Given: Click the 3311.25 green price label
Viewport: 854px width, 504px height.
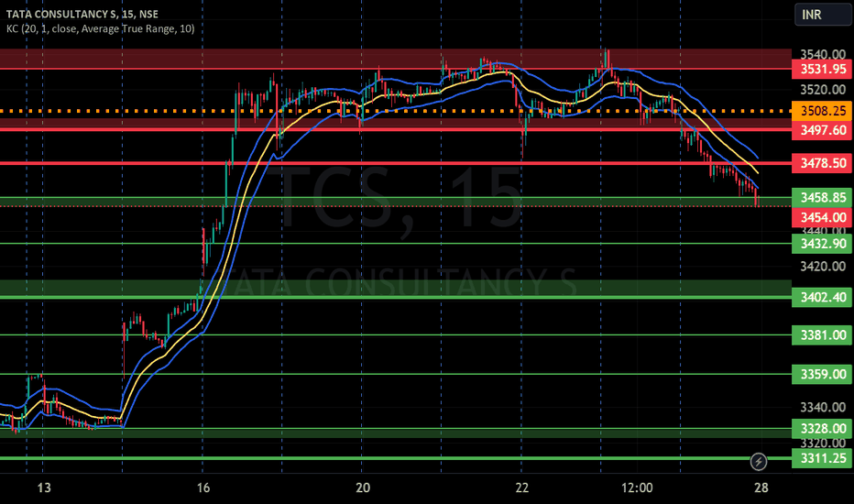Looking at the screenshot, I should point(822,458).
